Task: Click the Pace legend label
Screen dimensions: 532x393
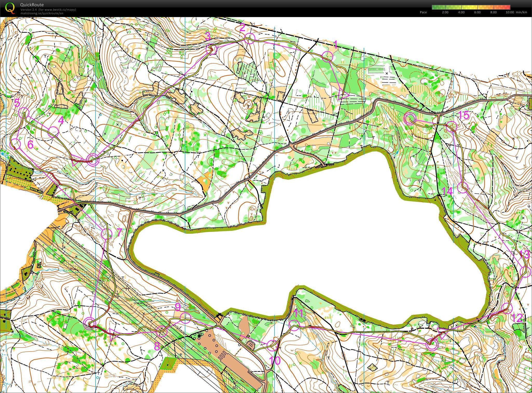Action: [x=423, y=12]
